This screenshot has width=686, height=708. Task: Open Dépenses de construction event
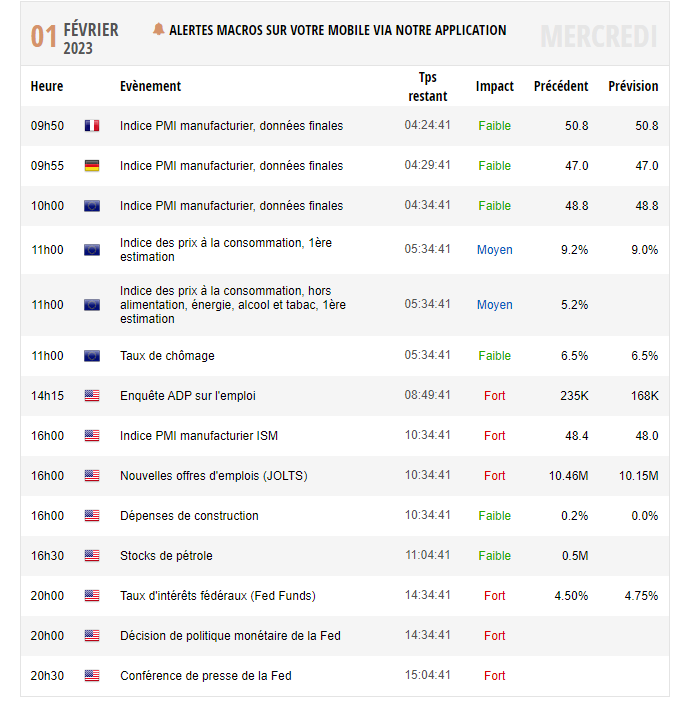coord(189,516)
